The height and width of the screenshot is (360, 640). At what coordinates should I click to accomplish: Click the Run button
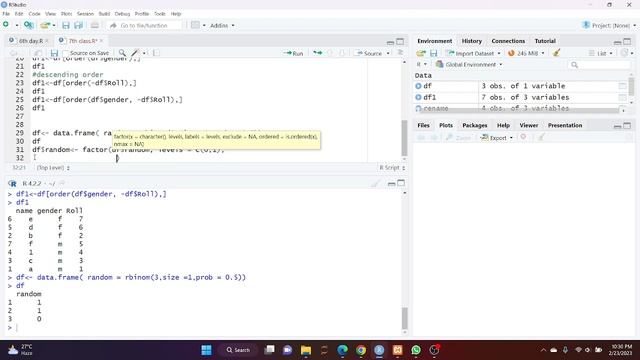pyautogui.click(x=293, y=53)
